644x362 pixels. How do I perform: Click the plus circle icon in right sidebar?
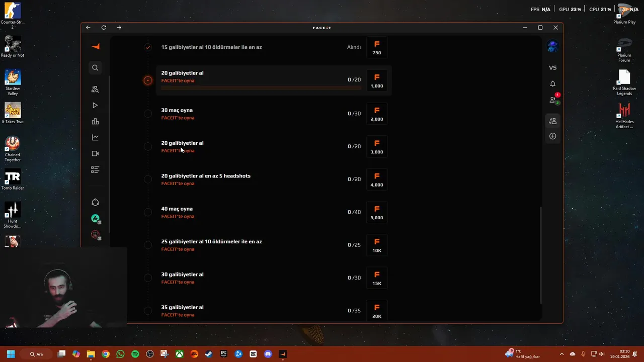point(552,136)
